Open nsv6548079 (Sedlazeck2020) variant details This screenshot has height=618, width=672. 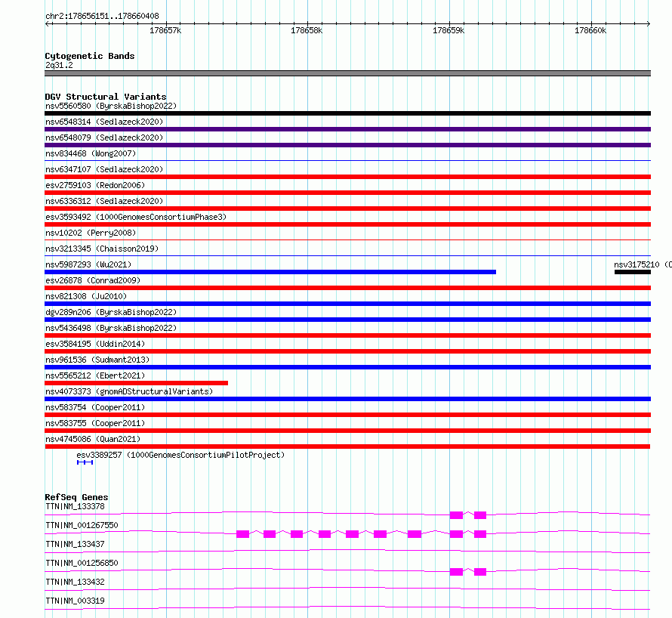coord(104,138)
